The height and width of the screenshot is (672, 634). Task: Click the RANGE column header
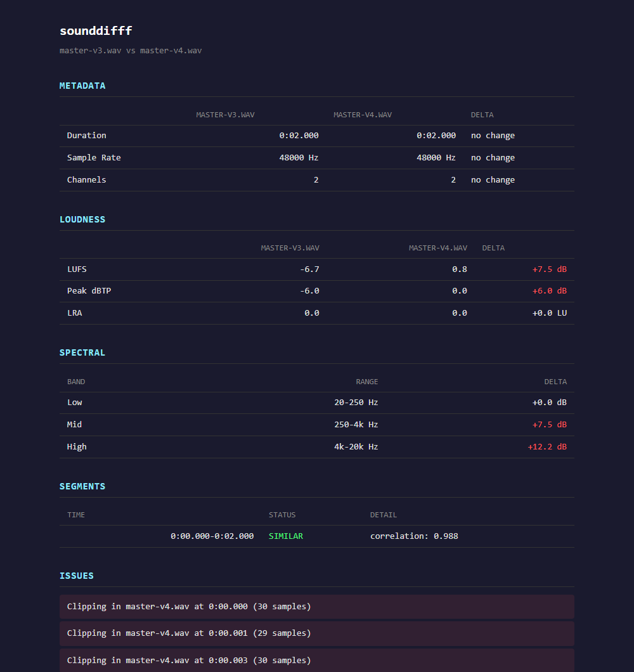367,382
